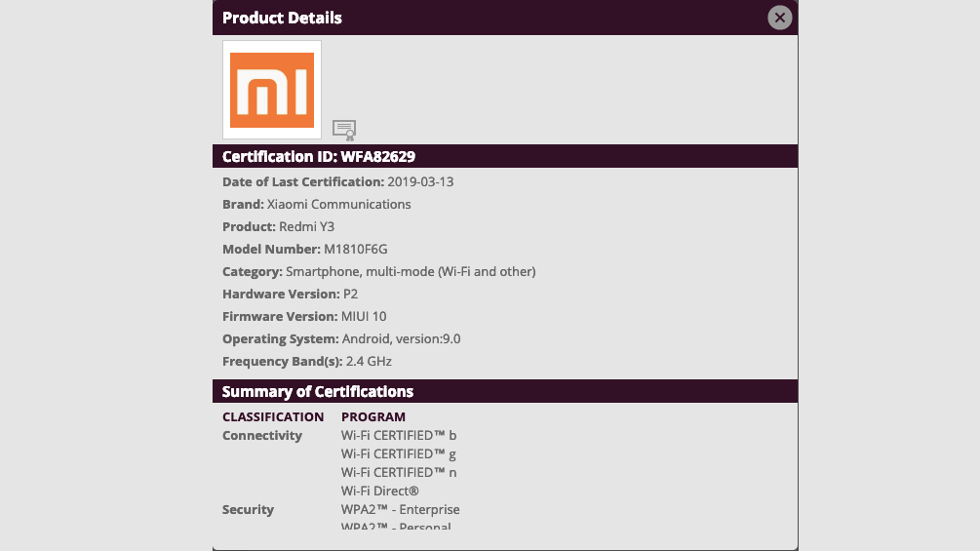Select the 2.4 GHz frequency band
The height and width of the screenshot is (551, 980).
[x=369, y=362]
